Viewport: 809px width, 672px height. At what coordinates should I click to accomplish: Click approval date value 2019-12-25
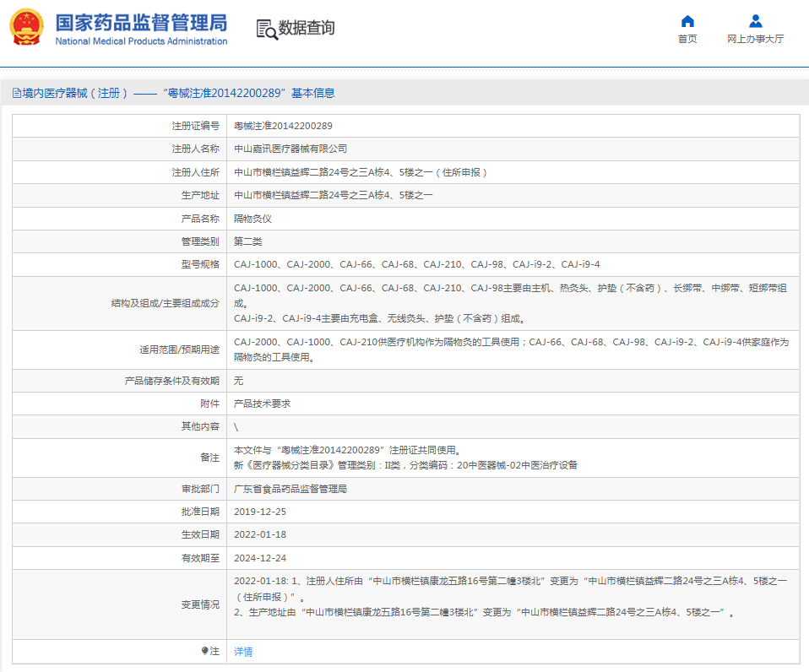(x=260, y=512)
